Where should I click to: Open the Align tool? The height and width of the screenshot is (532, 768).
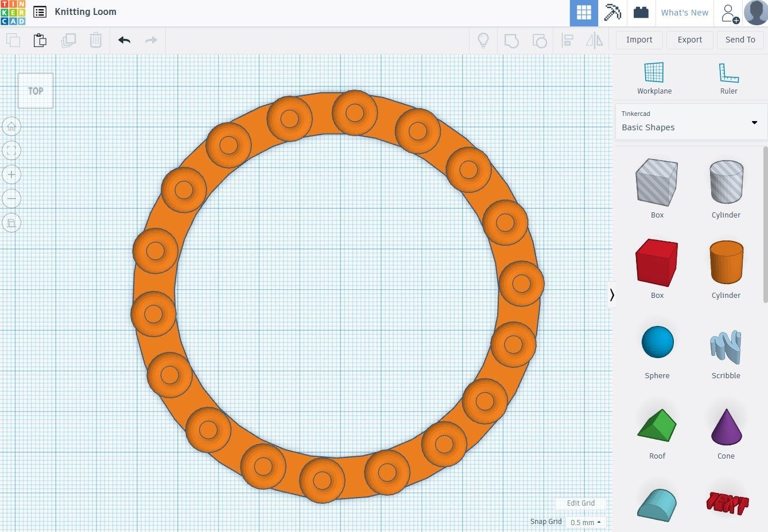(x=567, y=40)
